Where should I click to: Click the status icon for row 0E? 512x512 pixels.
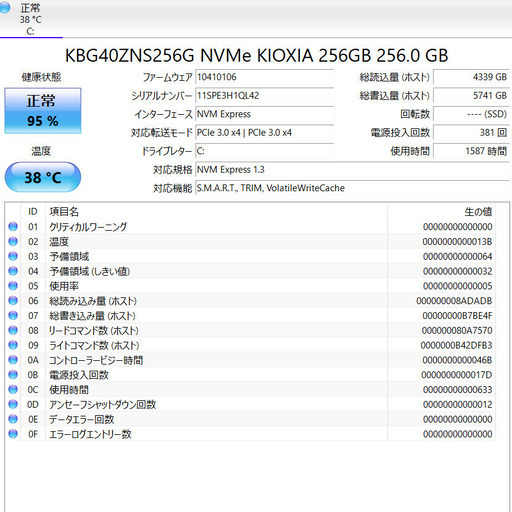pyautogui.click(x=13, y=419)
